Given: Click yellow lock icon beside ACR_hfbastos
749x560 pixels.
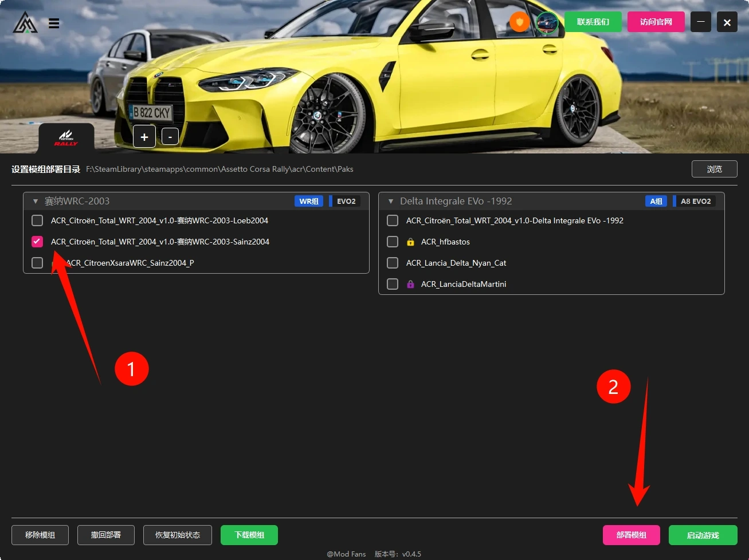Looking at the screenshot, I should coord(410,242).
